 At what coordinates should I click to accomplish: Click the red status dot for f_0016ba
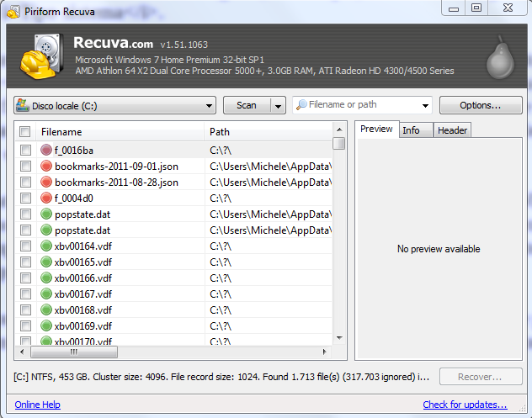click(x=46, y=150)
